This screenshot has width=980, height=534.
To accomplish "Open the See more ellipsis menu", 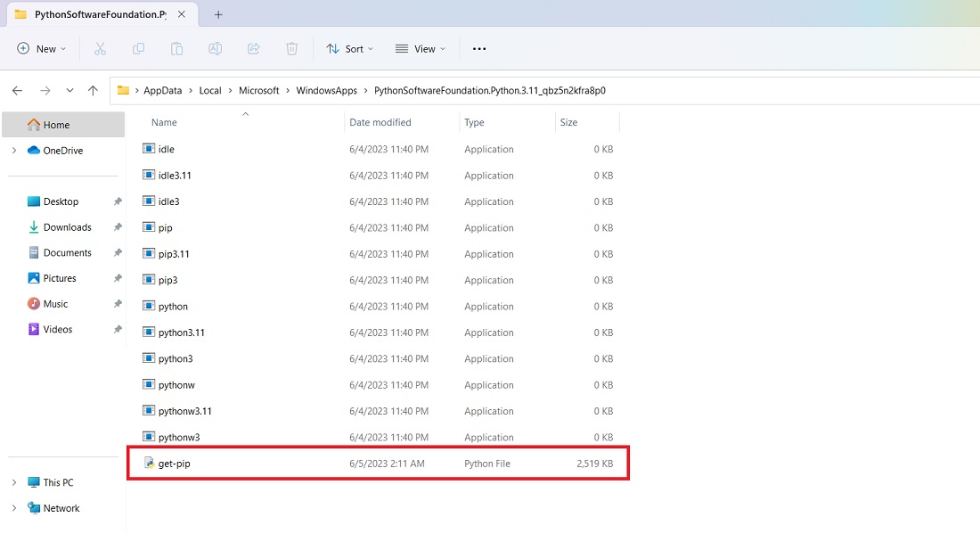I will [x=479, y=49].
